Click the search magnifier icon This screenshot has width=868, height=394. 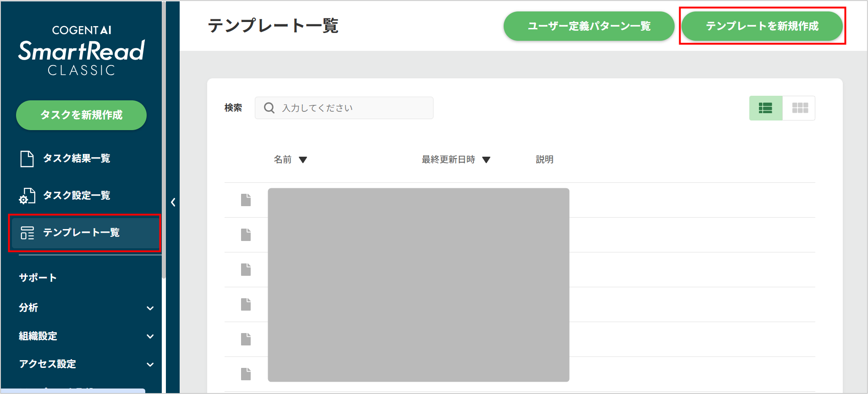(269, 108)
